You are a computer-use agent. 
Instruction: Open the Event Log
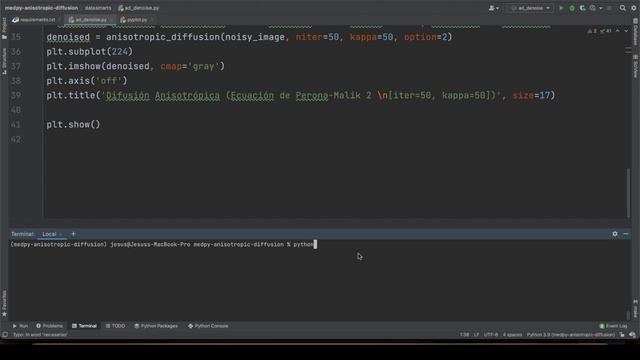(x=613, y=326)
